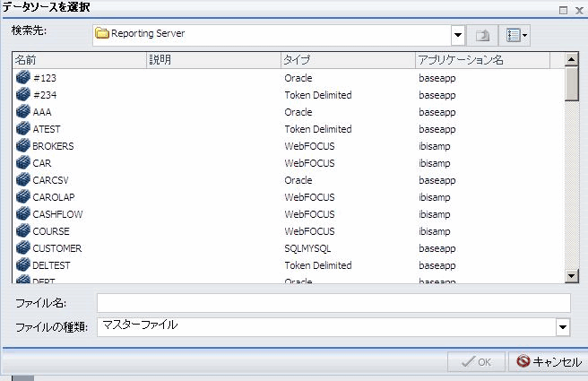The height and width of the screenshot is (381, 588).
Task: Click the master file icon beside CASHFLOW
Action: [x=23, y=213]
